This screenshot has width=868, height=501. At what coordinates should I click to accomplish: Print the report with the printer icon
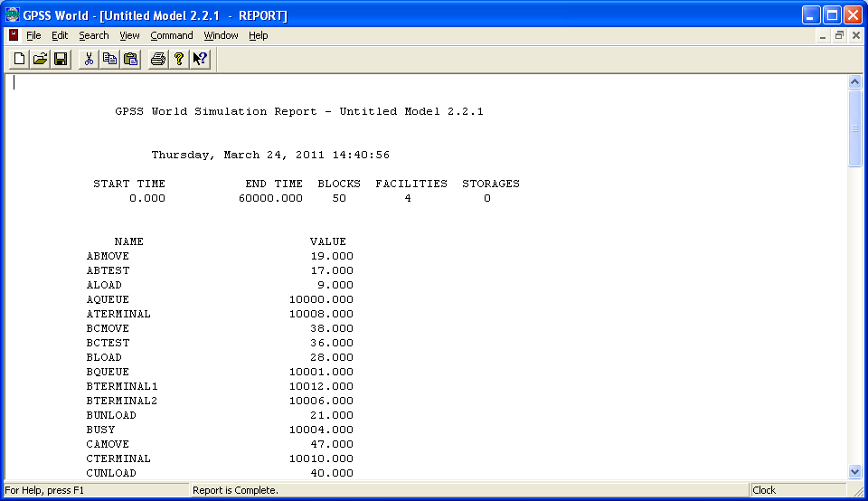coord(157,59)
